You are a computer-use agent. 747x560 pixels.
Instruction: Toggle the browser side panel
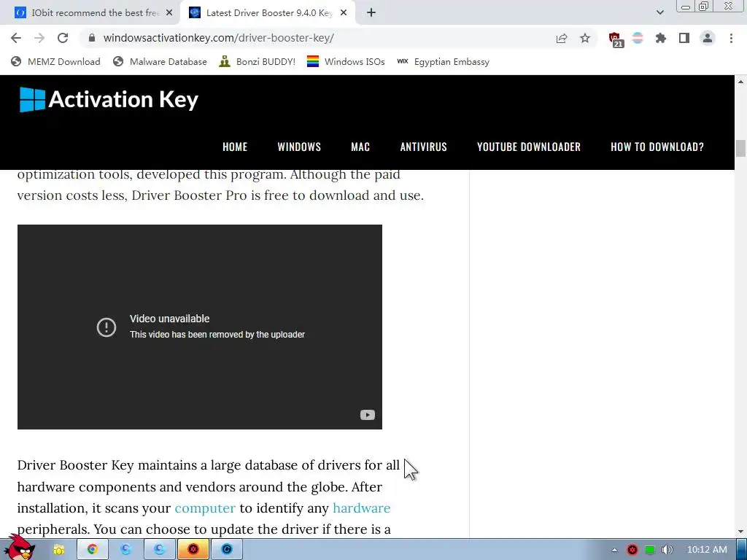tap(684, 38)
